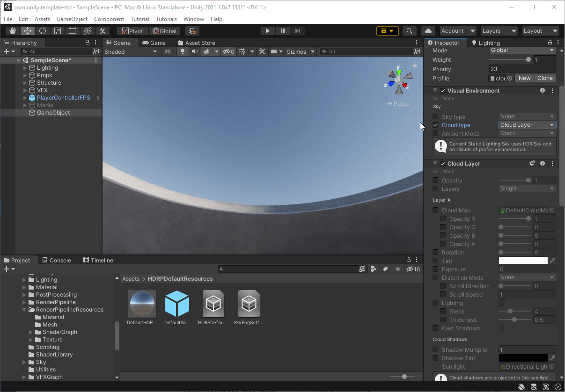The width and height of the screenshot is (565, 392).
Task: Collapse the RenderPipelineResources folder
Action: coord(24,310)
